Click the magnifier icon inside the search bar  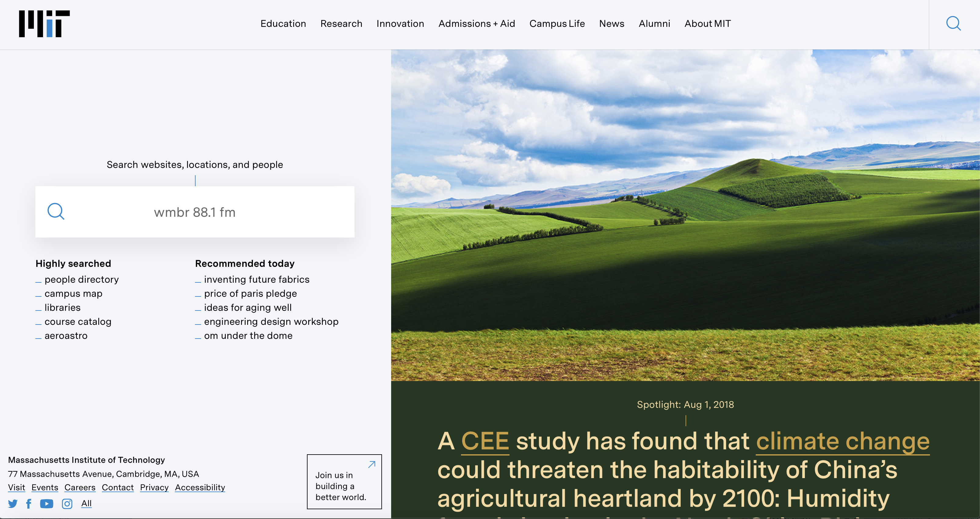pos(56,212)
